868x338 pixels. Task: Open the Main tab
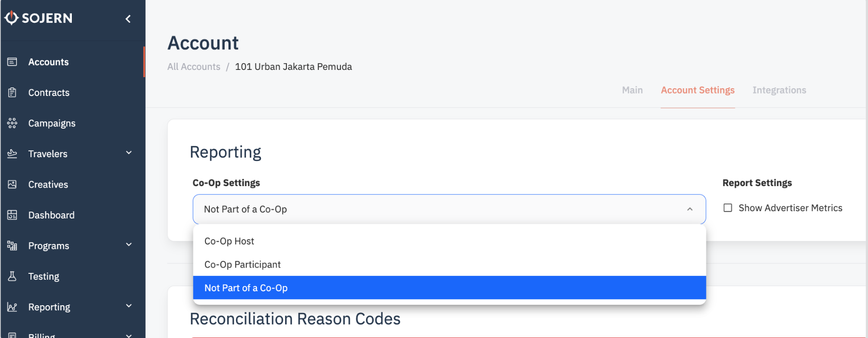tap(632, 90)
